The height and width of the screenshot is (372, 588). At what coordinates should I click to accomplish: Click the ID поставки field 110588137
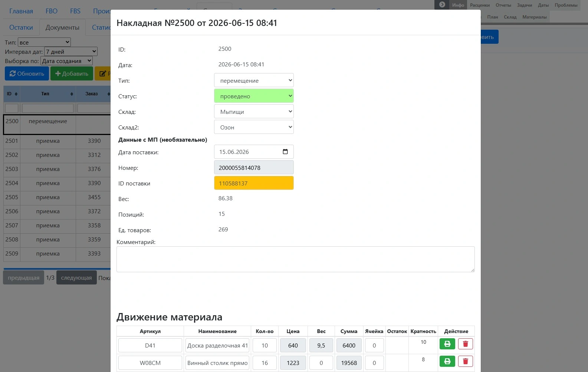tap(254, 183)
